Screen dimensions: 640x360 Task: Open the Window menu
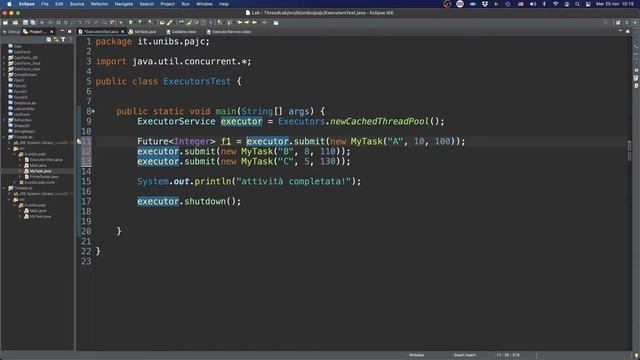point(204,4)
